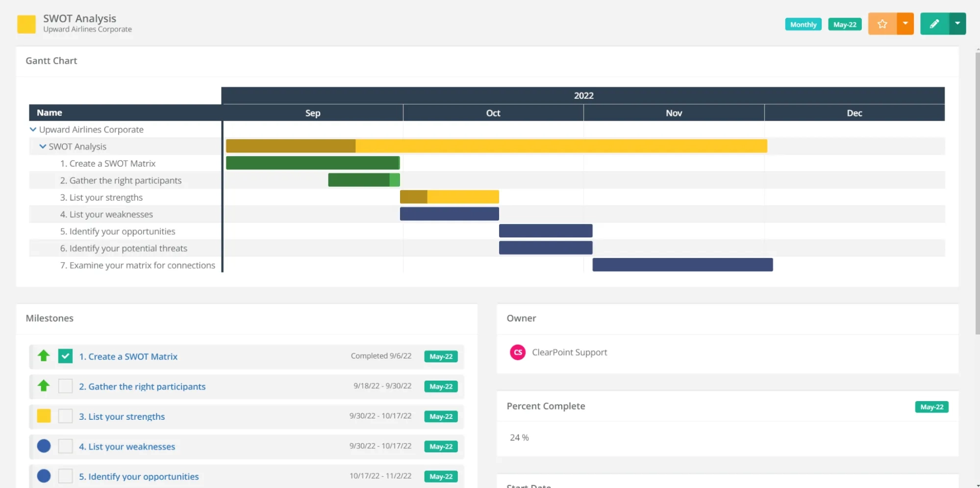Click the May-22 badge in Percent Complete
The image size is (980, 488).
(x=931, y=407)
